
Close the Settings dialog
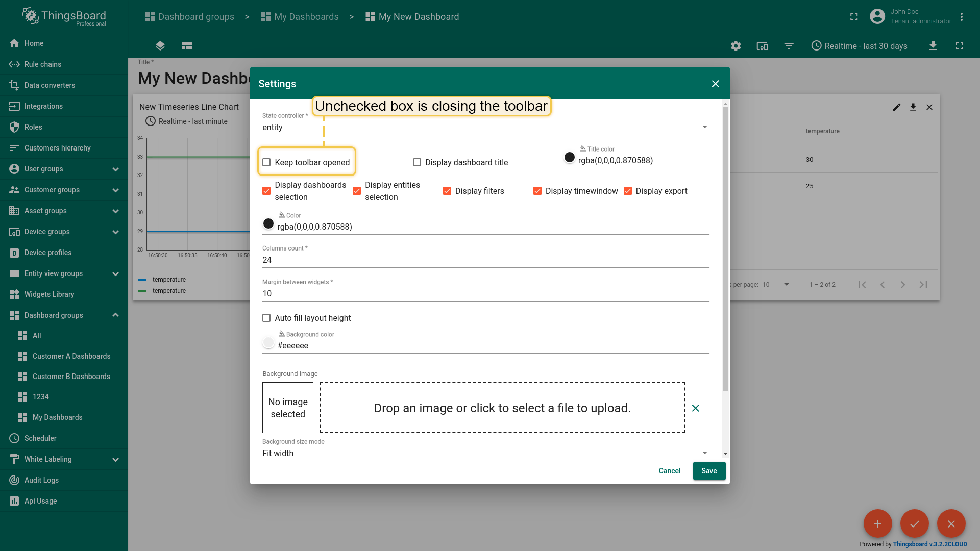pos(715,84)
